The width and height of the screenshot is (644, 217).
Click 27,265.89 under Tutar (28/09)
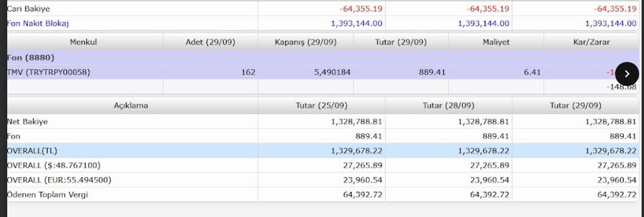coord(490,165)
